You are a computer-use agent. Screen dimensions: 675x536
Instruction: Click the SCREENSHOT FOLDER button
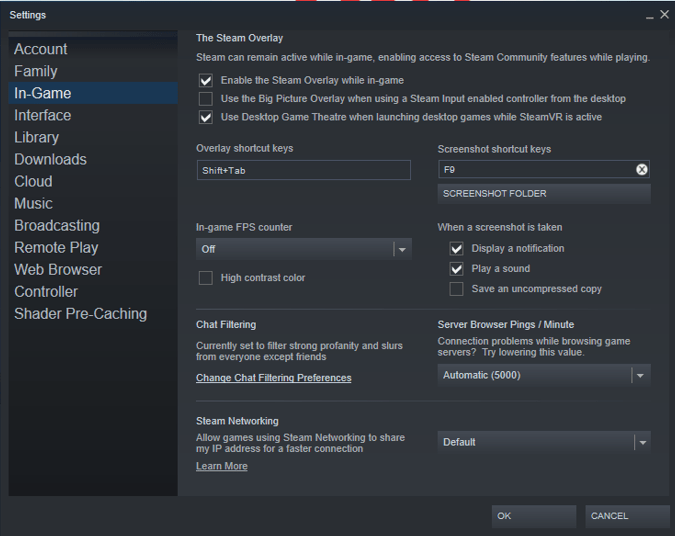[x=544, y=194]
